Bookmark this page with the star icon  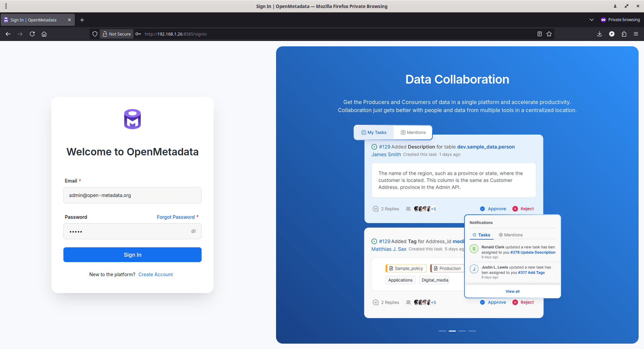549,34
